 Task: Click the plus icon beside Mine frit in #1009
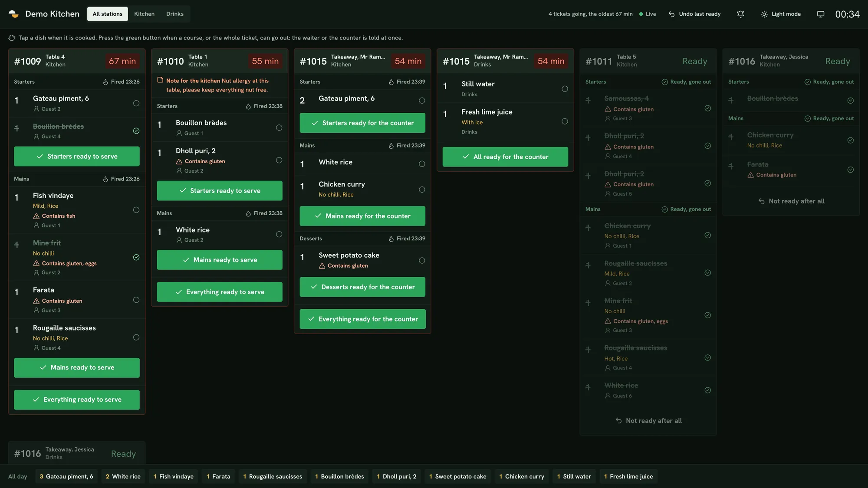16,245
